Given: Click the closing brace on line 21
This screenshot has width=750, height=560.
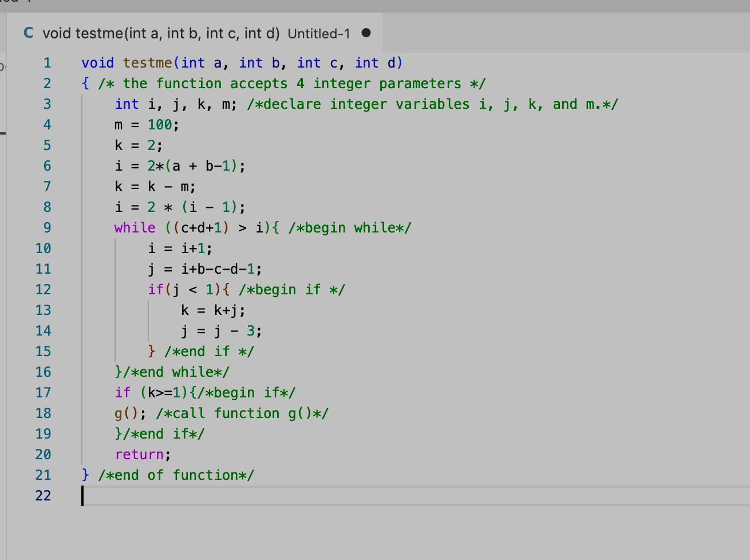Looking at the screenshot, I should (85, 475).
